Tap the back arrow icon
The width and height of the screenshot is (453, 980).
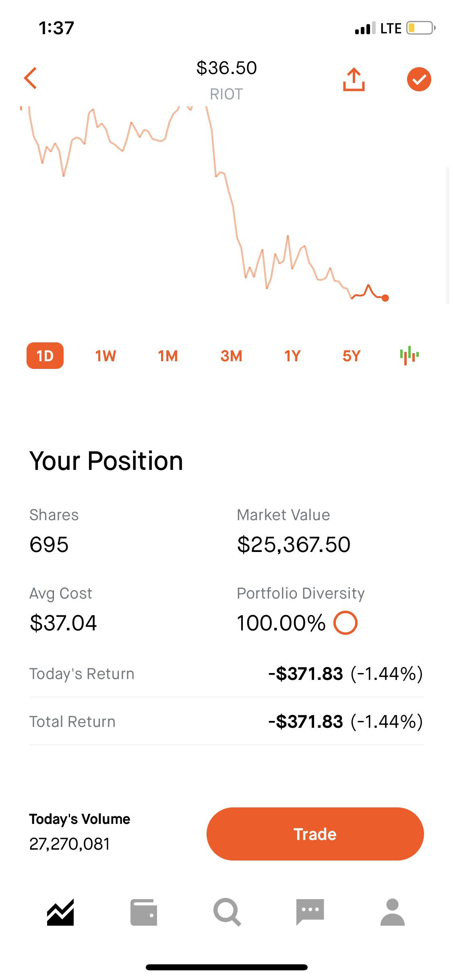pyautogui.click(x=31, y=78)
